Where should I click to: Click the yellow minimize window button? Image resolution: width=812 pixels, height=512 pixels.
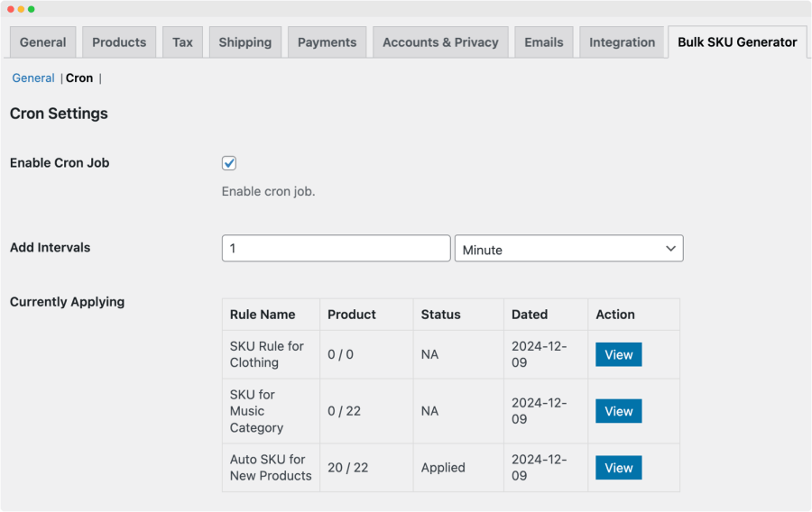point(21,9)
